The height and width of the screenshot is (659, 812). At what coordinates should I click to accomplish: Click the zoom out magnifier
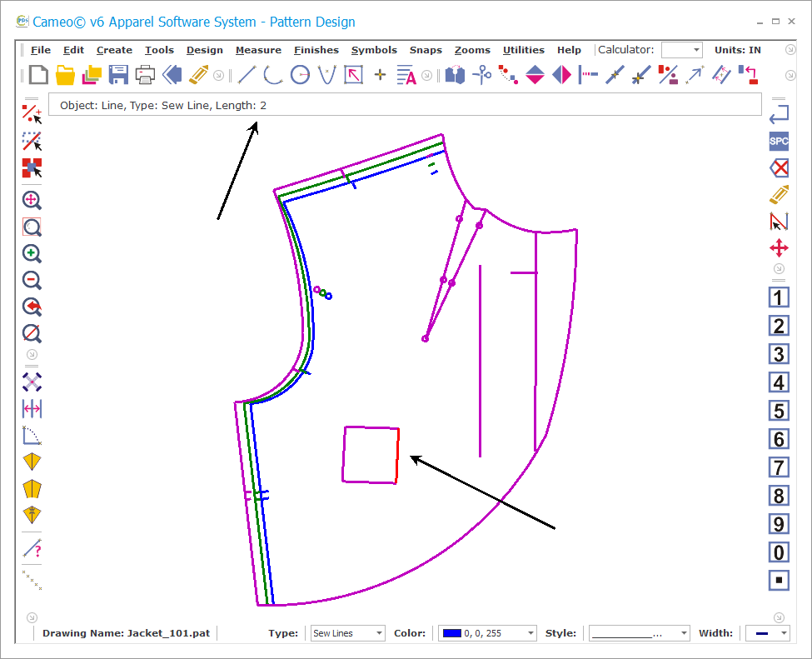tap(32, 280)
